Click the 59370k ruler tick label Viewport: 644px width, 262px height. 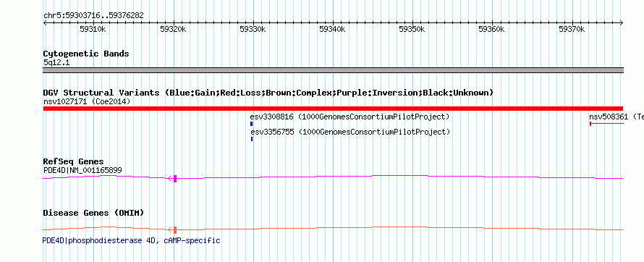pyautogui.click(x=572, y=29)
